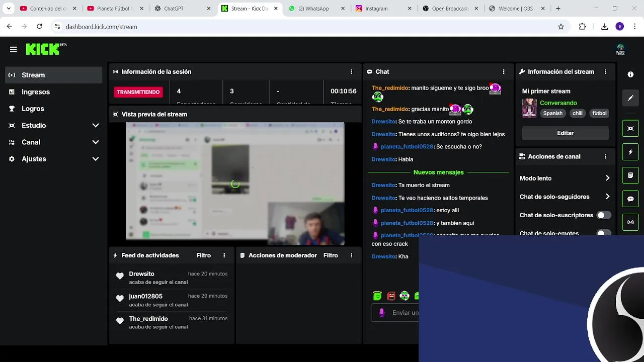Switch to the ChatGPT browser tab
This screenshot has height=362, width=644.
[184, 9]
